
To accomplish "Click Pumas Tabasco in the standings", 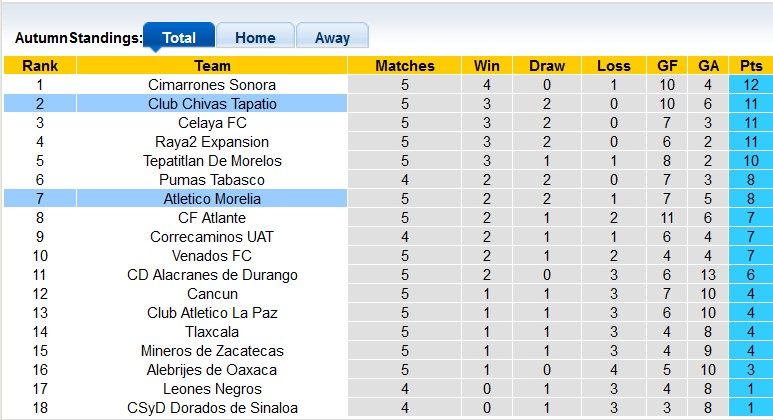I will 212,180.
